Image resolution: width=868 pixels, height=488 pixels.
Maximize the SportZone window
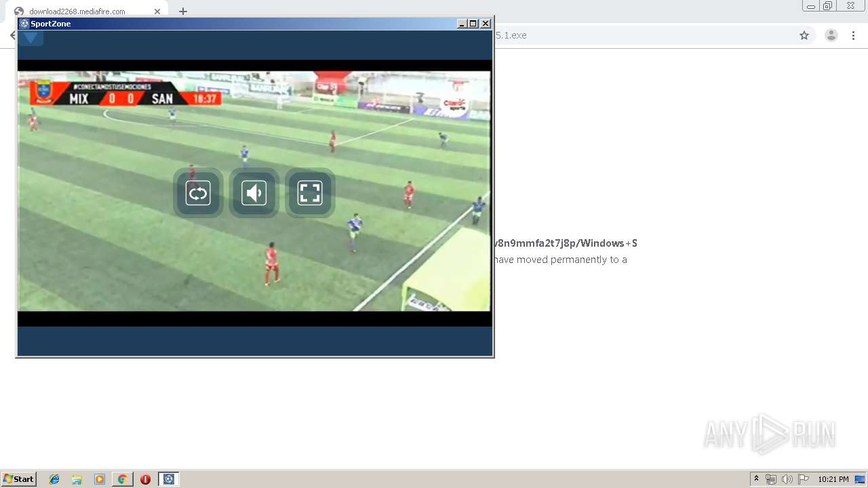click(473, 24)
